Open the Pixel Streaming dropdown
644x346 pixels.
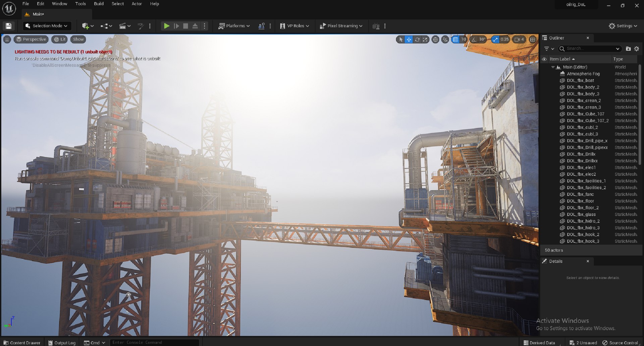(x=341, y=26)
